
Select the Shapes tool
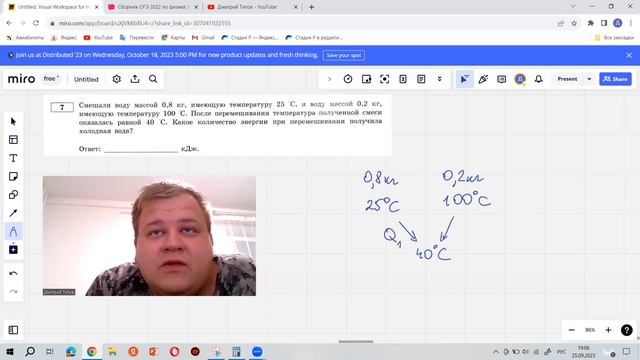click(13, 195)
